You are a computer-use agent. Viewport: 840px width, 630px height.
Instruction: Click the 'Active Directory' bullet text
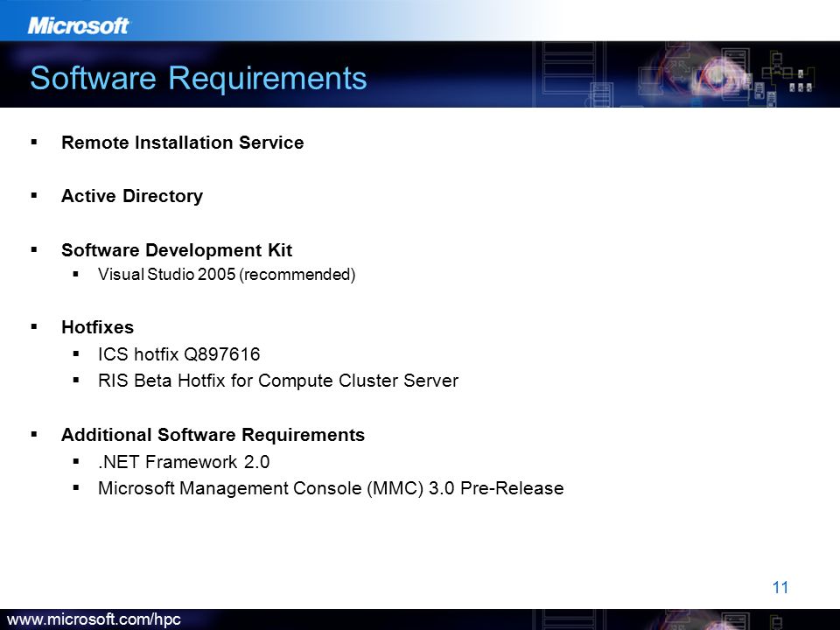132,196
